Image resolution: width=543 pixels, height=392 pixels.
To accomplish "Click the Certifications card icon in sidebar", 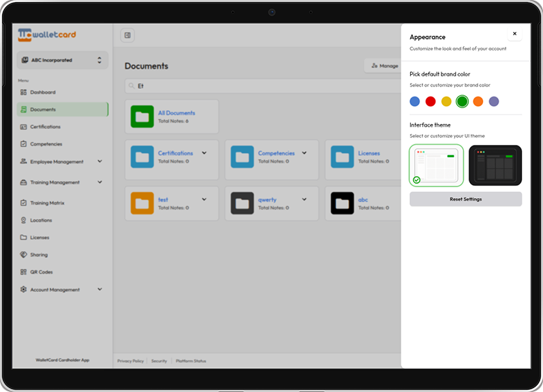I will pos(23,127).
